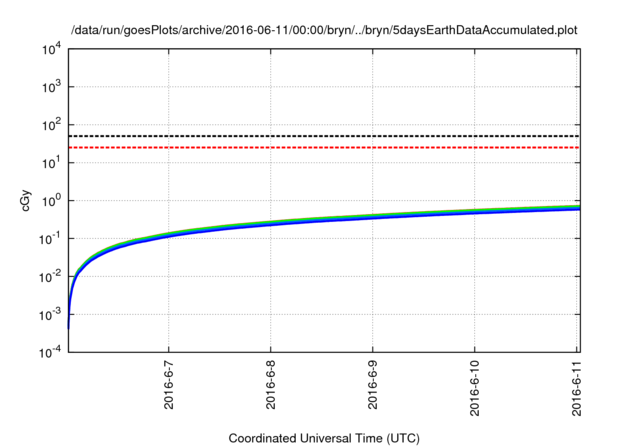Image resolution: width=640 pixels, height=448 pixels.
Task: Click the 10^4 y-axis tick label
Action: [52, 49]
